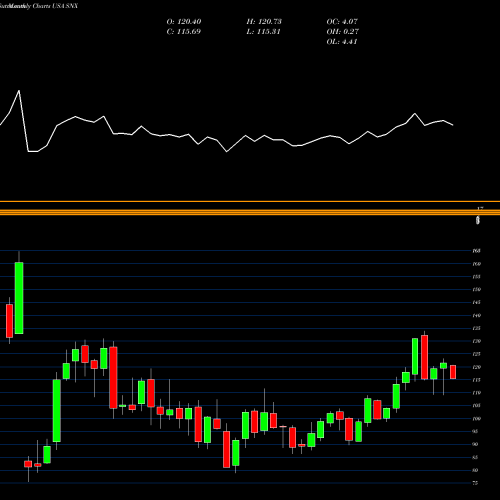This screenshot has height=500, width=500.
Task: Click the 75 price axis label
Action: pyautogui.click(x=476, y=483)
